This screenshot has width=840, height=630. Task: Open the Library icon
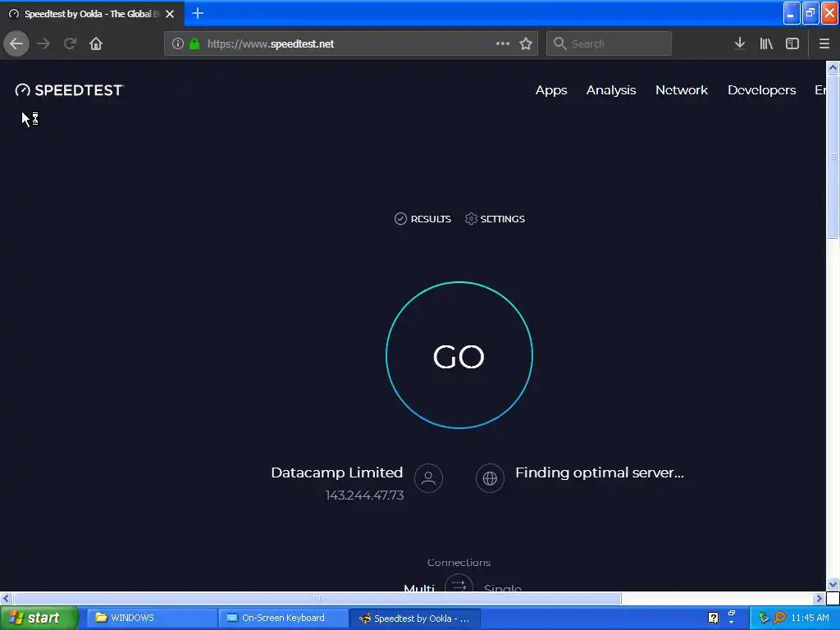(x=766, y=43)
